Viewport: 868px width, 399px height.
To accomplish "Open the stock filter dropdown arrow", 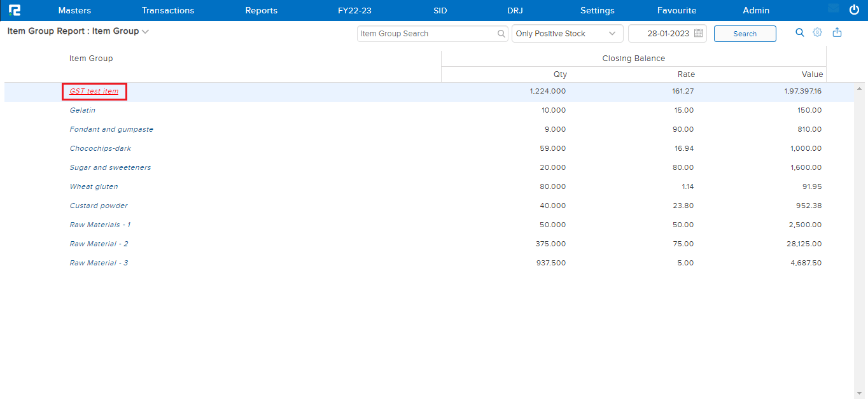I will tap(613, 33).
